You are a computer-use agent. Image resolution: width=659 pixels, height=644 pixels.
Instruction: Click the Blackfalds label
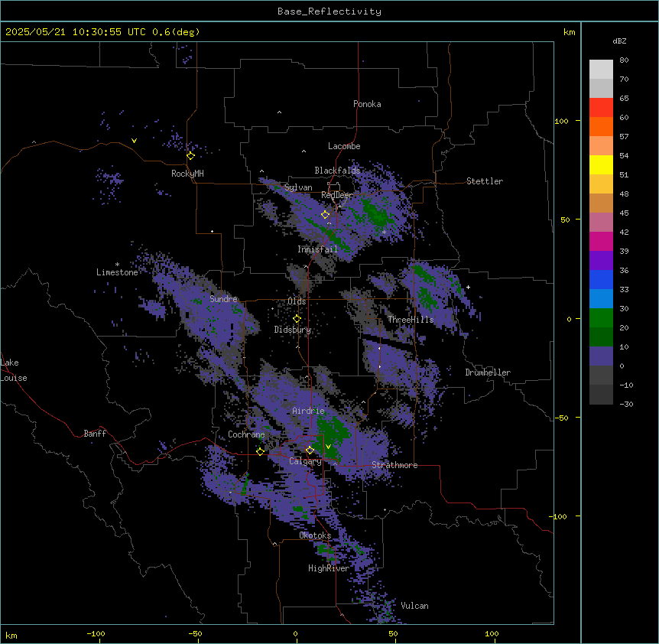pos(337,171)
